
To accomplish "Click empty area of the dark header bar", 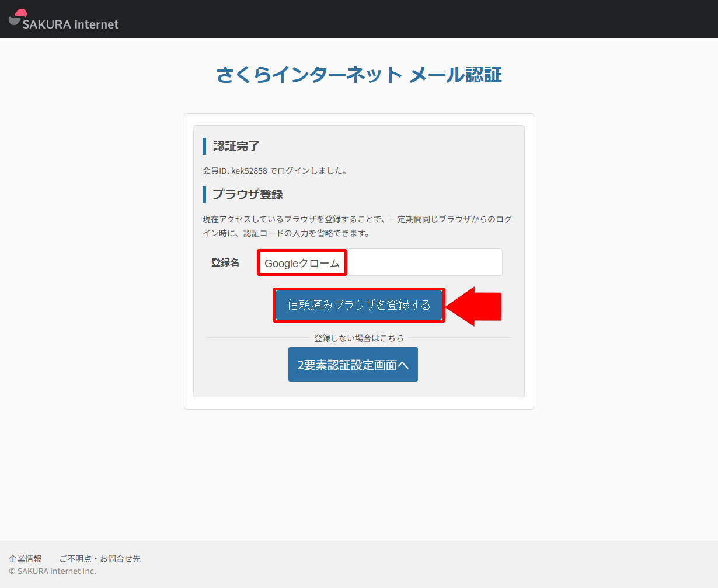I will [x=409, y=19].
